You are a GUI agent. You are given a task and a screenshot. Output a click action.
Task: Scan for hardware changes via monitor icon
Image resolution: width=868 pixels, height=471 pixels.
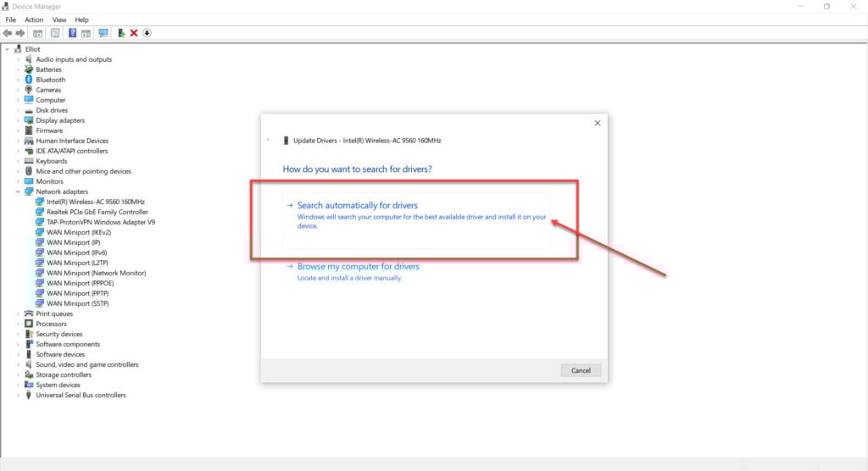tap(103, 33)
